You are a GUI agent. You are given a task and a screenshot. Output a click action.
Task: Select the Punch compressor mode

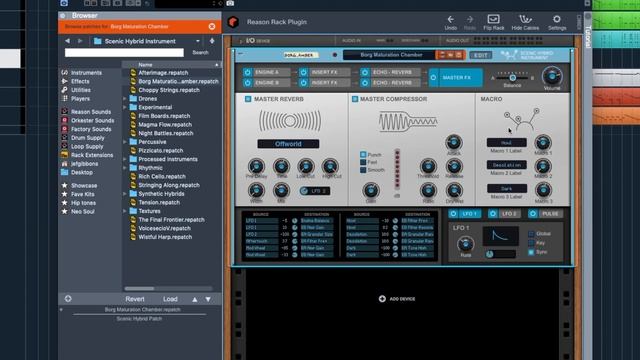363,155
